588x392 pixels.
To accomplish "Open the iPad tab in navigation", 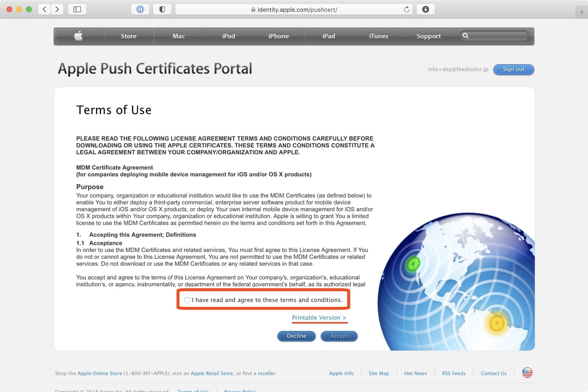I will pos(328,36).
